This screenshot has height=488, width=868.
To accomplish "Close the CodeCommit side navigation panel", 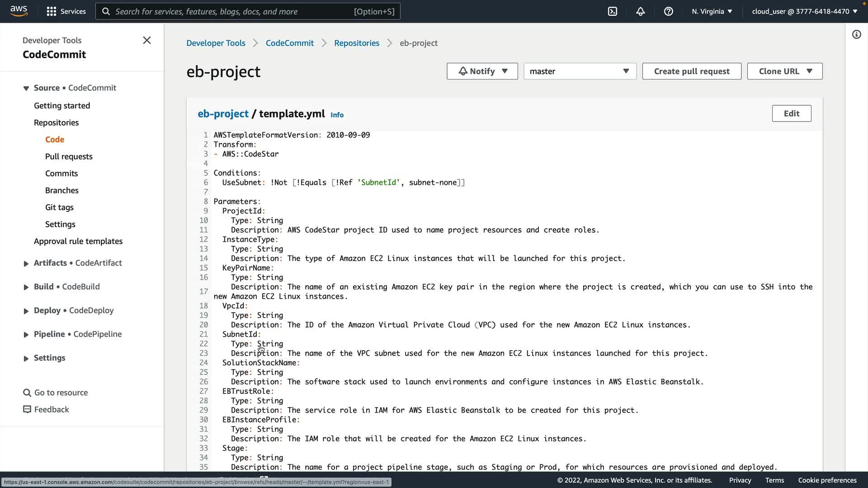I will point(147,40).
